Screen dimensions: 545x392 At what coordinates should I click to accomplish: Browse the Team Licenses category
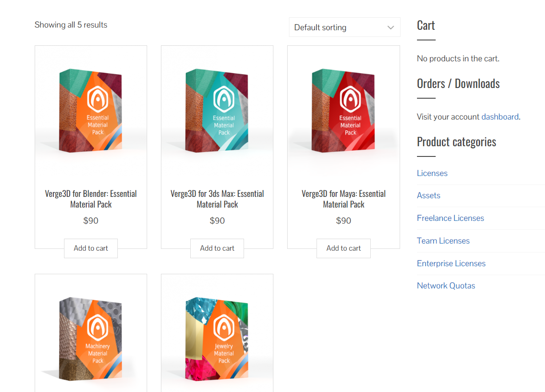point(443,241)
